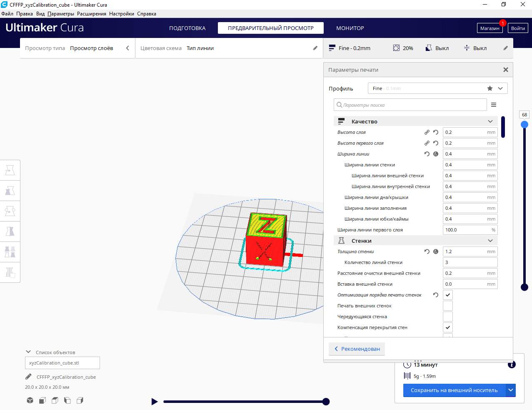The height and width of the screenshot is (410, 532).
Task: Uncheck Оптимизация порядка печати стенок checkbox
Action: tap(448, 295)
